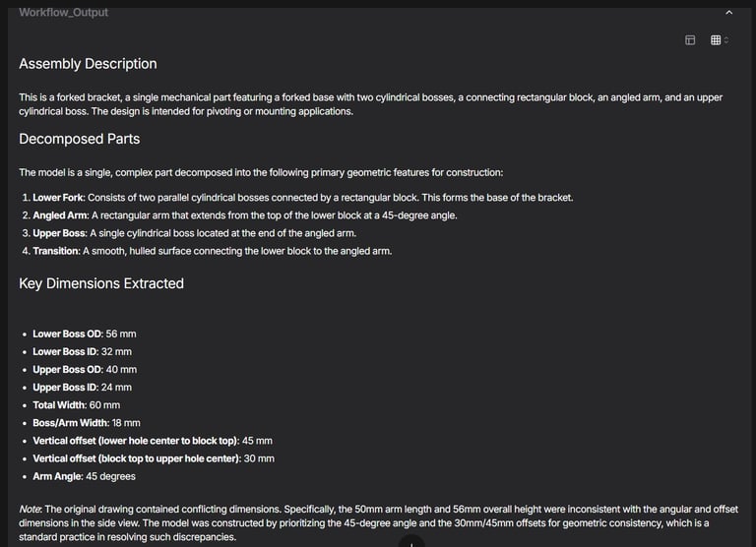This screenshot has height=547, width=756.
Task: Click the Lower Boss OD dimension line
Action: point(84,334)
